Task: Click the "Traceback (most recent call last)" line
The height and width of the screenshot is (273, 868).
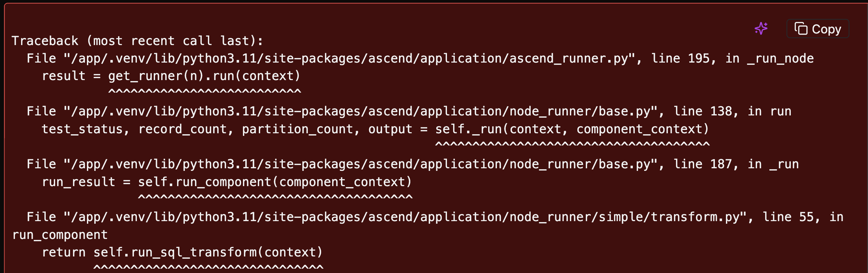Action: 138,41
